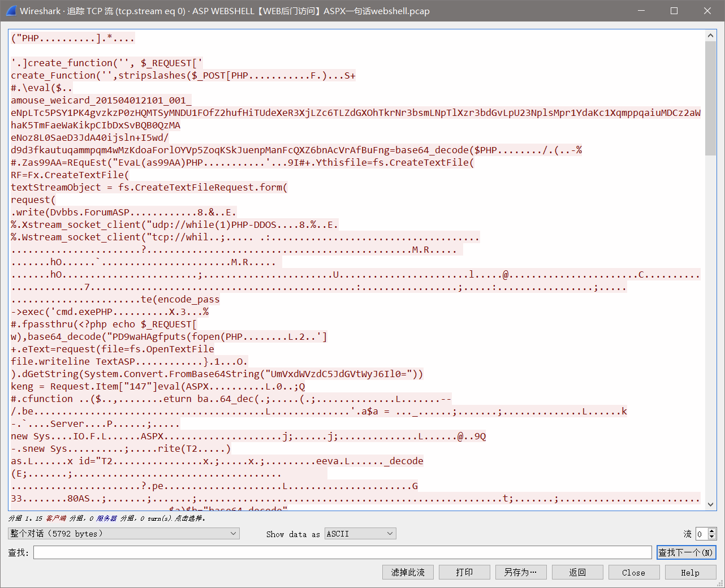
Task: Click the line 'amouse_weicard_201504012101_001_'
Action: (x=101, y=100)
